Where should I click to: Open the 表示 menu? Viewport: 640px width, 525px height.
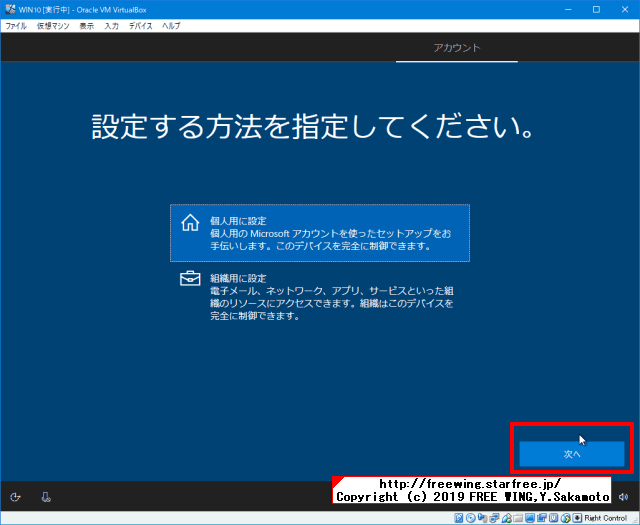pos(87,26)
